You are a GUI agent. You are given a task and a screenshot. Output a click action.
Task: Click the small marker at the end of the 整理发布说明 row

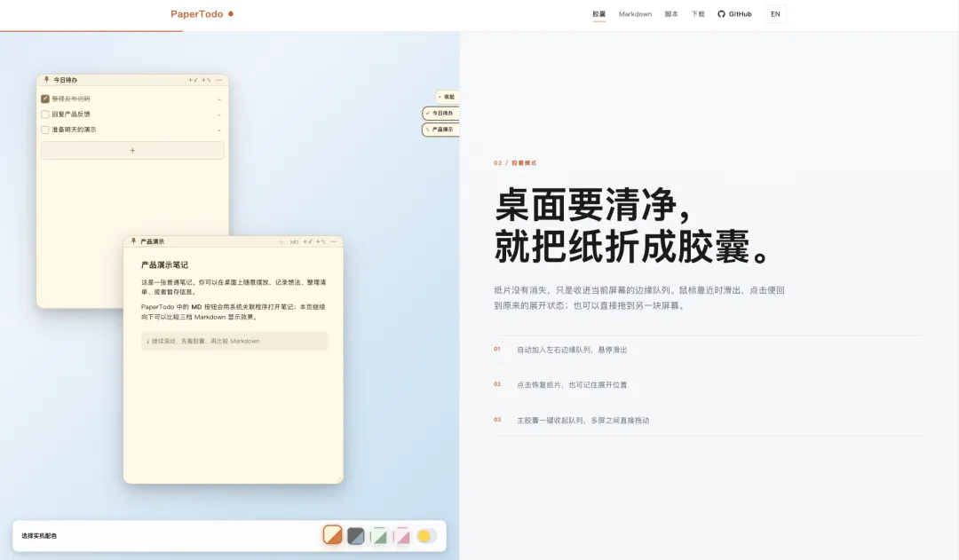tap(219, 99)
